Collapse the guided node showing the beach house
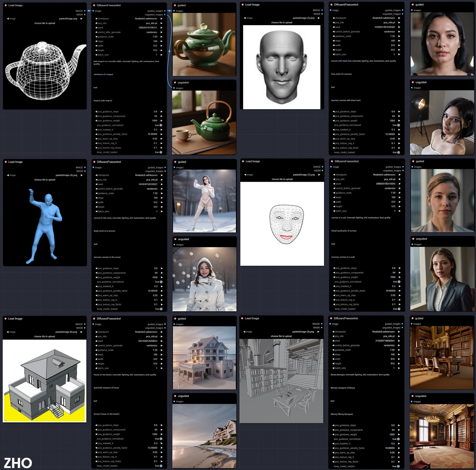476x470 pixels. tap(175, 319)
